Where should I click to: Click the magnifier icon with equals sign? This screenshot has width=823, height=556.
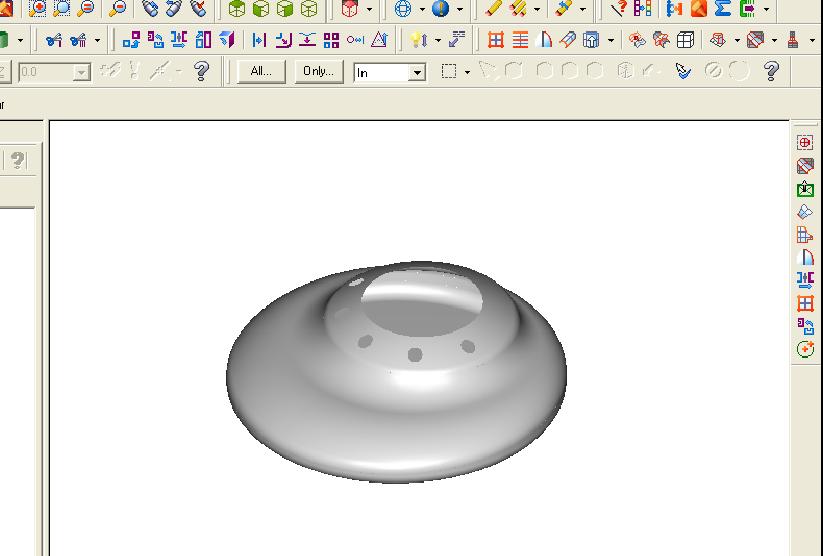[86, 8]
